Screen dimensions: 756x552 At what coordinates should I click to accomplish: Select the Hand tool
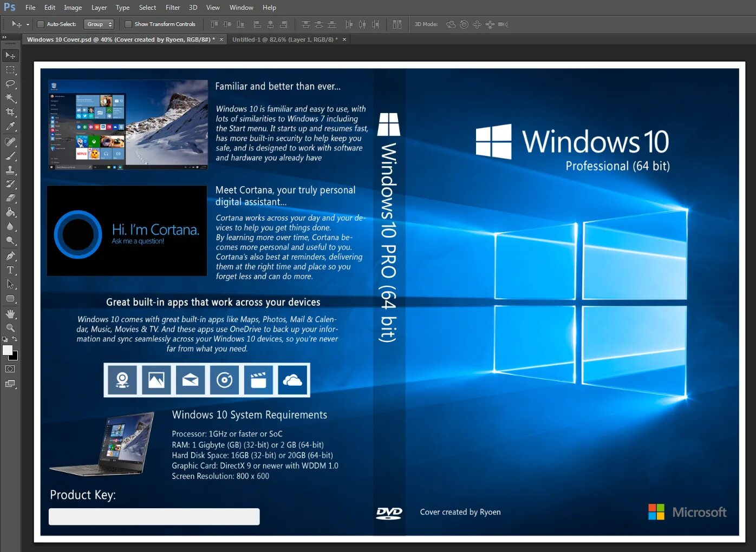tap(10, 314)
